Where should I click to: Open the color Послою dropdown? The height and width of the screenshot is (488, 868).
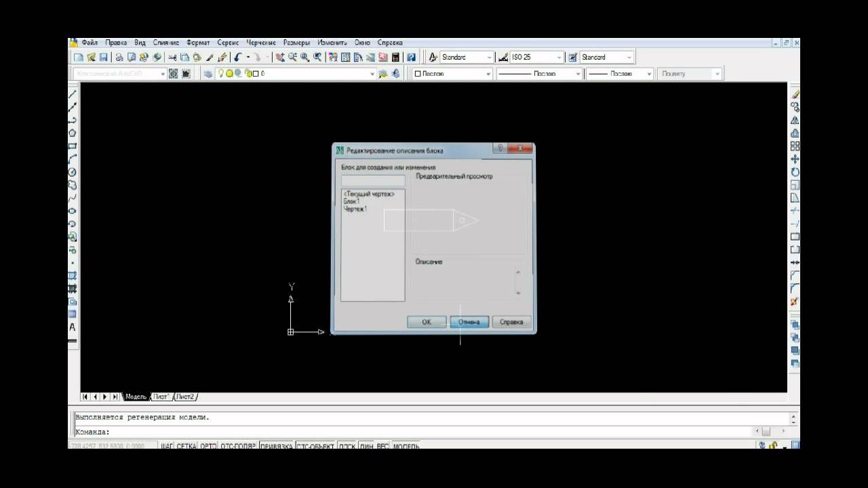click(488, 74)
